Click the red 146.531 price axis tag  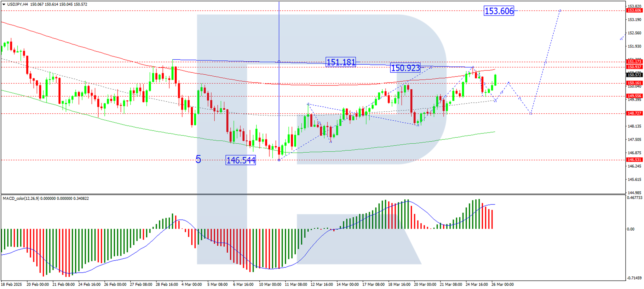(x=634, y=160)
